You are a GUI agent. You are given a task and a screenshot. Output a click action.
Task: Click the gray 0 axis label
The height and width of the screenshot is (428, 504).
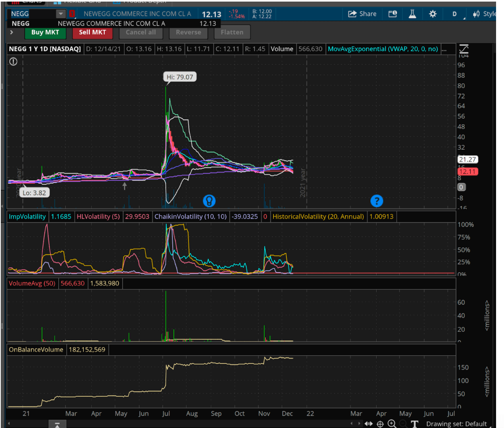[x=461, y=187]
